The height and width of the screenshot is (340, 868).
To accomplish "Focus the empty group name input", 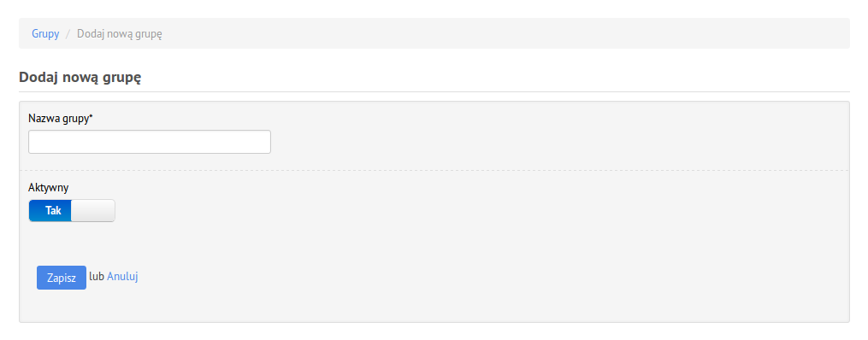I will tap(150, 142).
